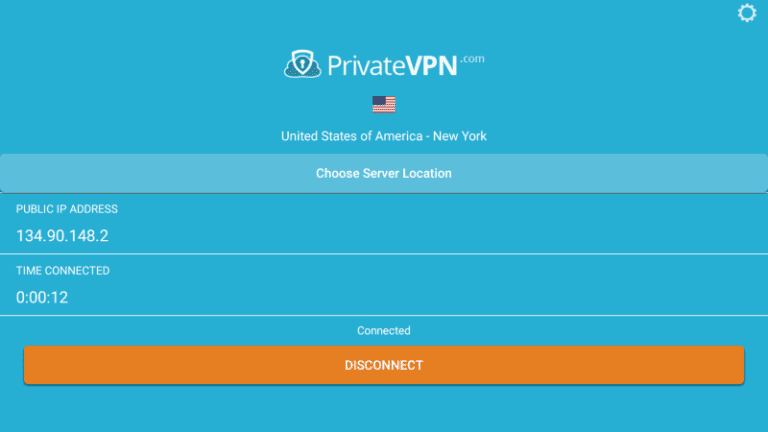This screenshot has height=432, width=768.
Task: Click United States of America - New York label
Action: pyautogui.click(x=384, y=136)
